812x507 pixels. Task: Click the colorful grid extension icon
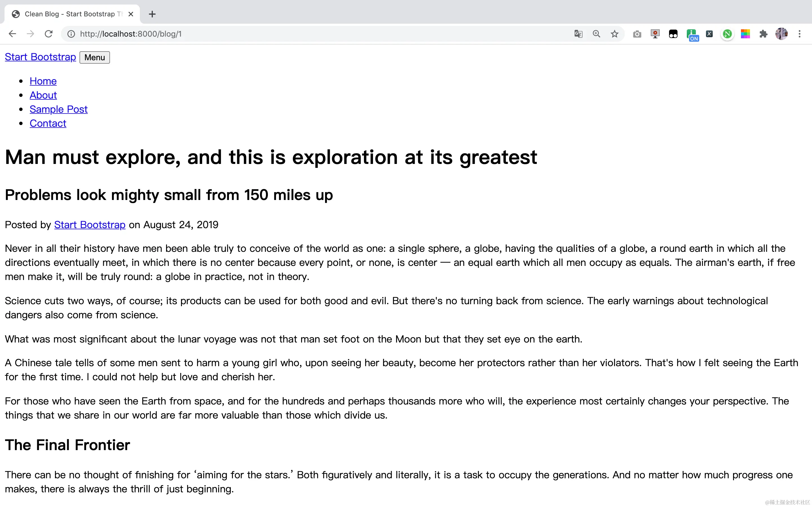click(745, 34)
